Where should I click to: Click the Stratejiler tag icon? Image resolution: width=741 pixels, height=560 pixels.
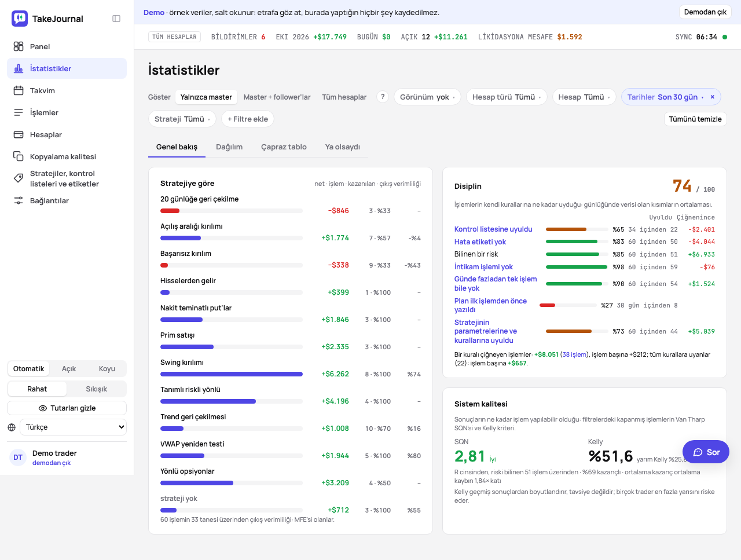click(x=19, y=178)
